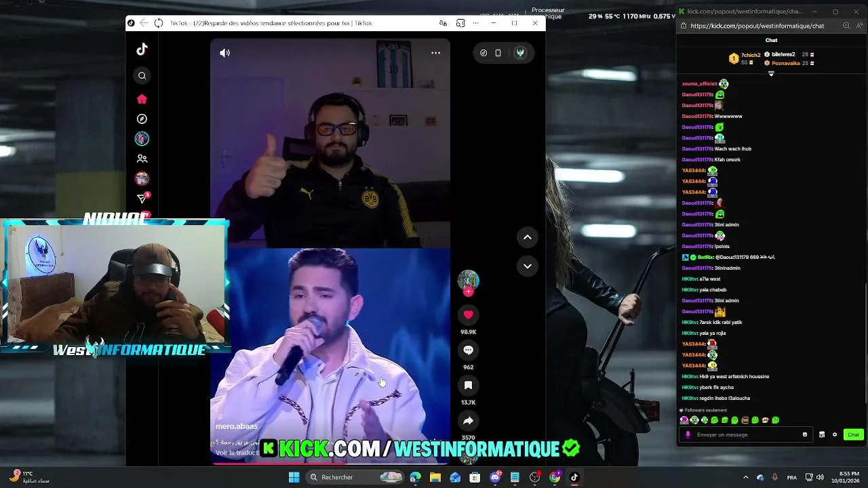Open the video's 962 comments
The image size is (868, 488).
pos(468,350)
